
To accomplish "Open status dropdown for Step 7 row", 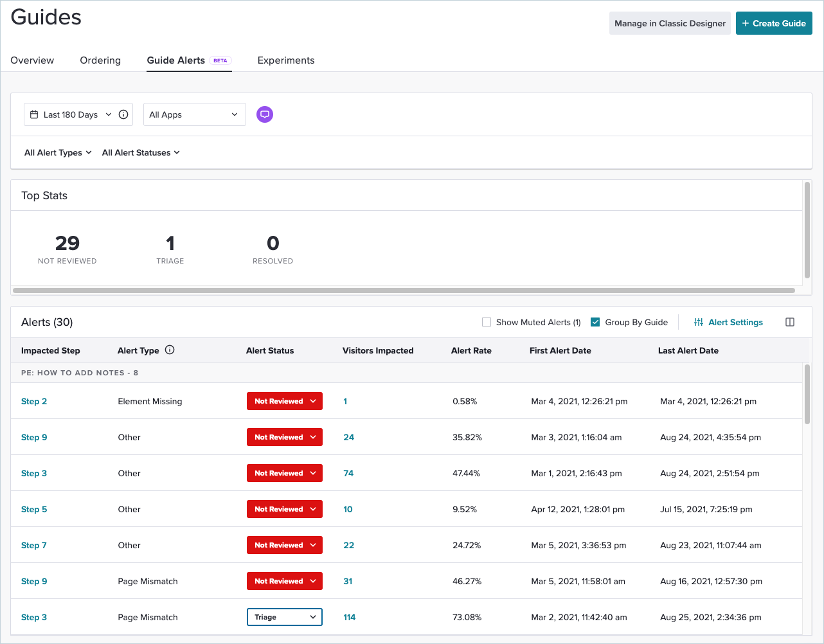I will (285, 545).
